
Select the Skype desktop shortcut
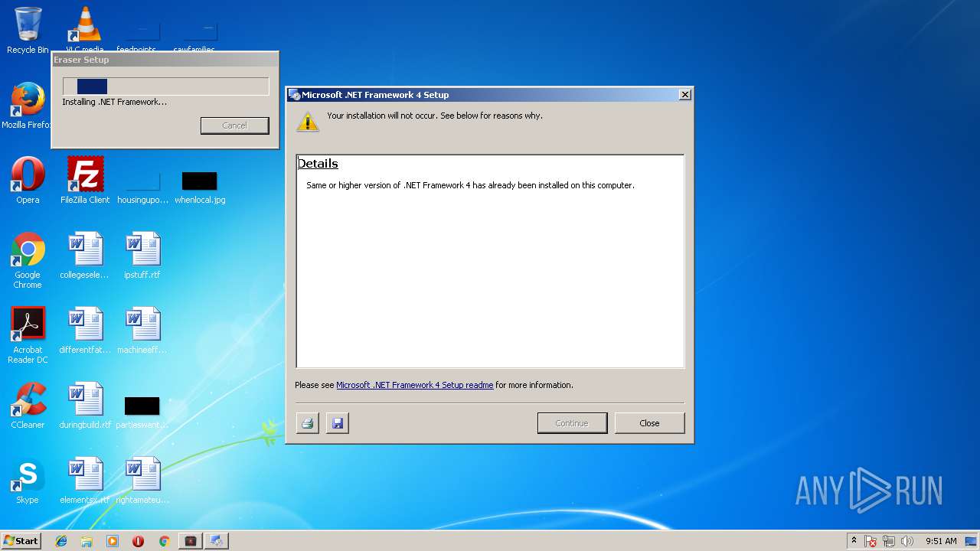click(x=28, y=481)
